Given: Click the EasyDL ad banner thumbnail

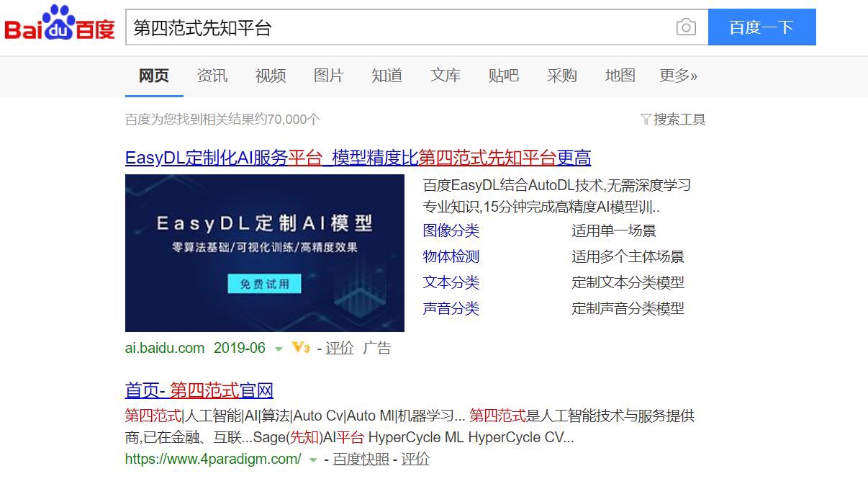Looking at the screenshot, I should 265,253.
